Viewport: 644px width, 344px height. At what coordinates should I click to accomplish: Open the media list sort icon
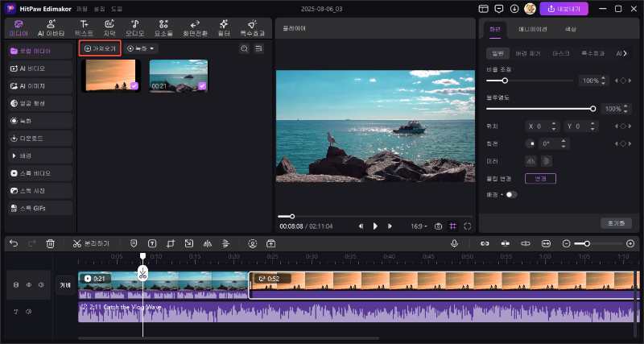[258, 48]
